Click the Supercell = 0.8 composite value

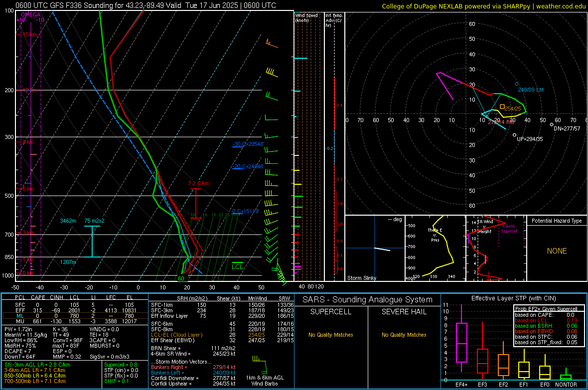121,365
